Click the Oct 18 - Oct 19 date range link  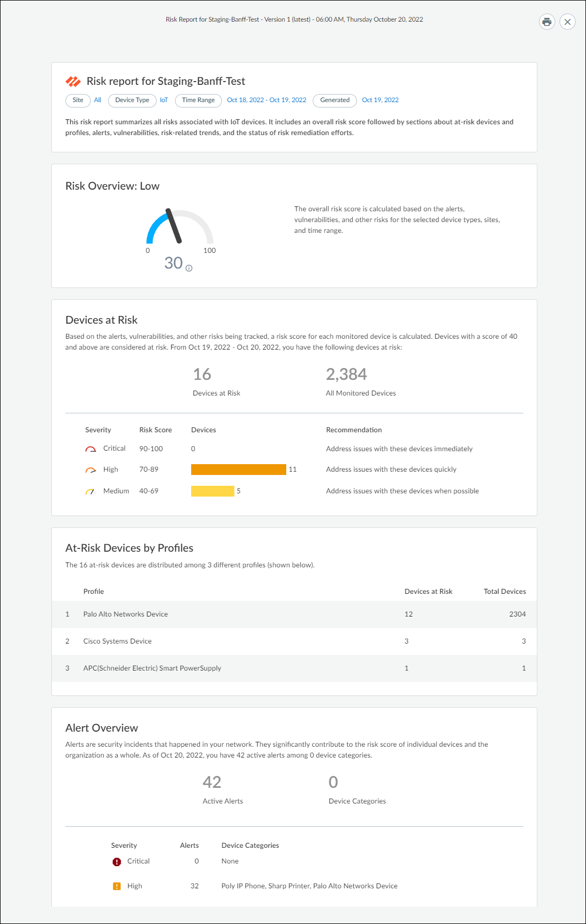coord(266,100)
